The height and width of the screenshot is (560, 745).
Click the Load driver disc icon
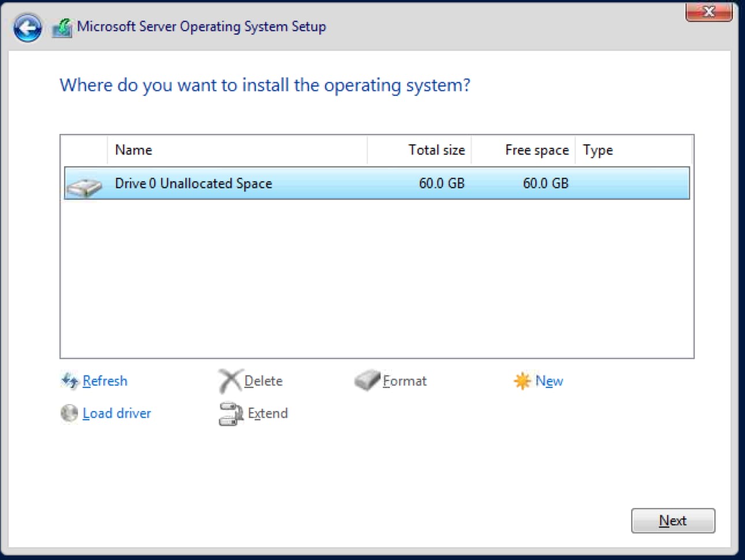69,413
